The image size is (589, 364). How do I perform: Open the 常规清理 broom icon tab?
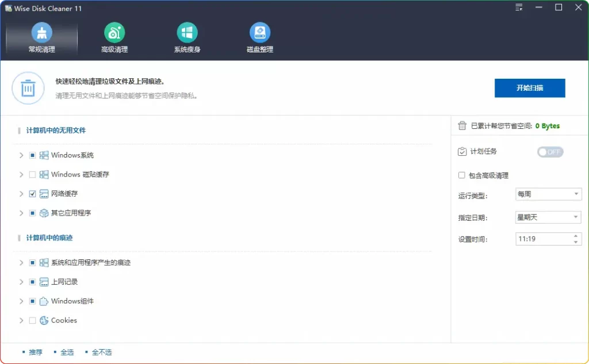[x=41, y=33]
